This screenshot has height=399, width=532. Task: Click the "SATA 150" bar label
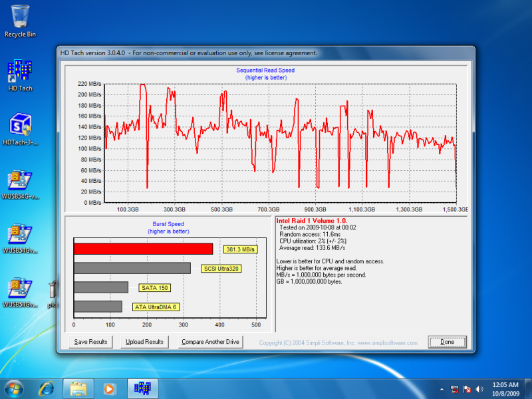pyautogui.click(x=155, y=288)
